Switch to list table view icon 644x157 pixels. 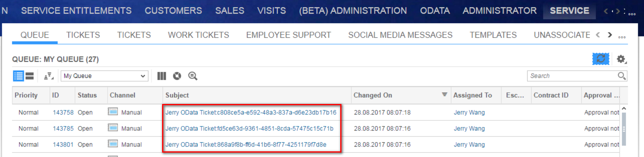(x=18, y=76)
